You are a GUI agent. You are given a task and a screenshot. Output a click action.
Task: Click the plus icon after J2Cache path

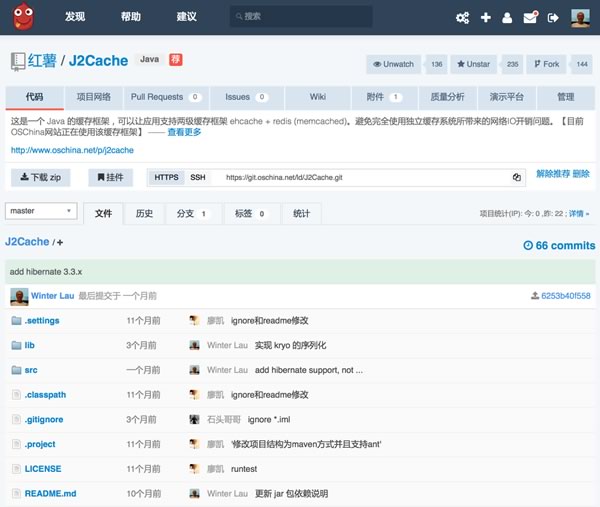(60, 242)
